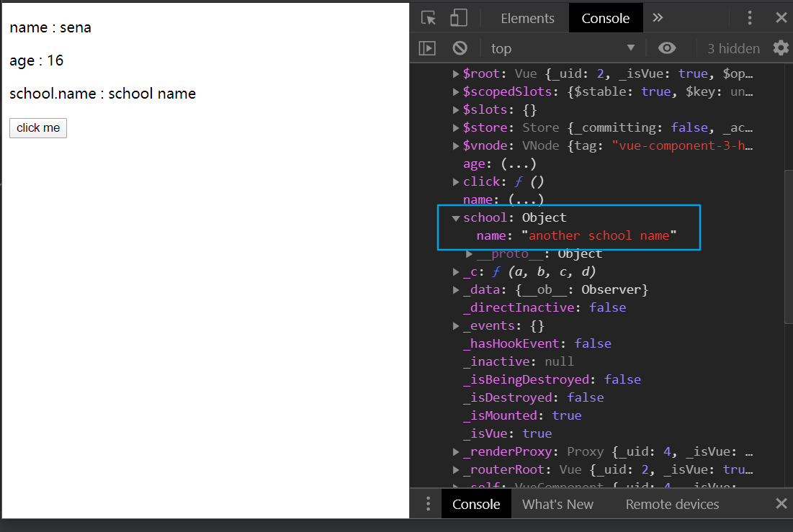The width and height of the screenshot is (793, 532).
Task: Invoke the age (...) getter
Action: (519, 164)
